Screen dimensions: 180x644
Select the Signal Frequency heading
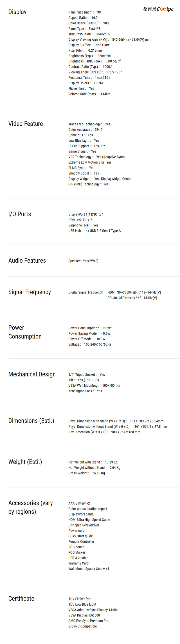(x=30, y=292)
